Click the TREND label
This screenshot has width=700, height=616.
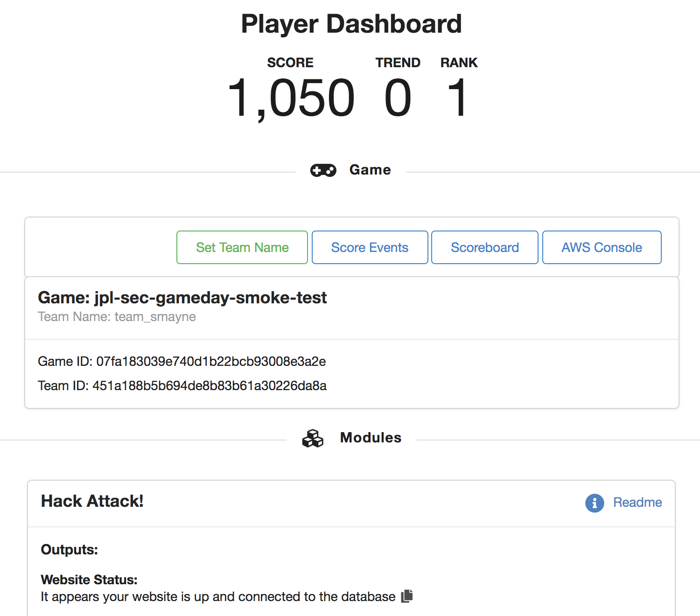click(398, 63)
